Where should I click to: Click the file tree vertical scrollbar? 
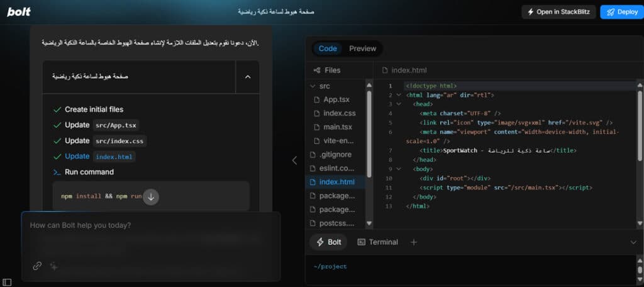[x=369, y=134]
